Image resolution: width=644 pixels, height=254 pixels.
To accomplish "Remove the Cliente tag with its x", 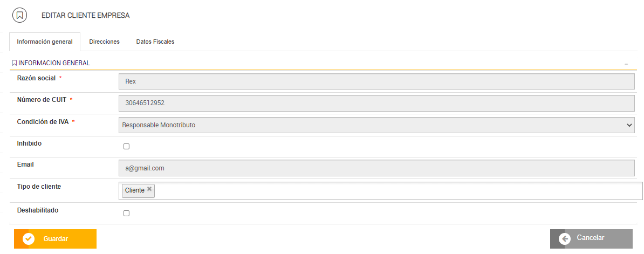I will click(x=149, y=189).
